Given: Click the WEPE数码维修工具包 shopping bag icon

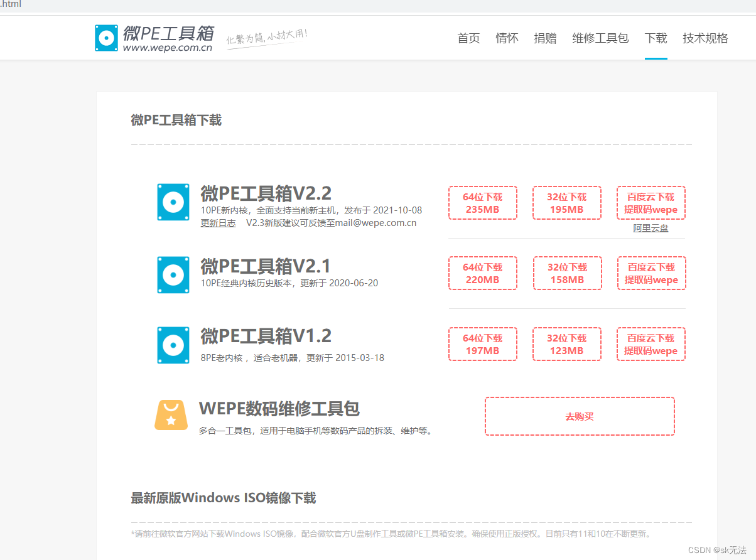Looking at the screenshot, I should click(171, 415).
